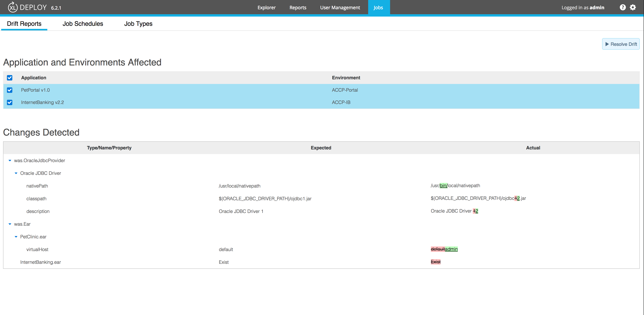Click actual 'Oracle JDBC Driver 12' diff value

coord(454,211)
